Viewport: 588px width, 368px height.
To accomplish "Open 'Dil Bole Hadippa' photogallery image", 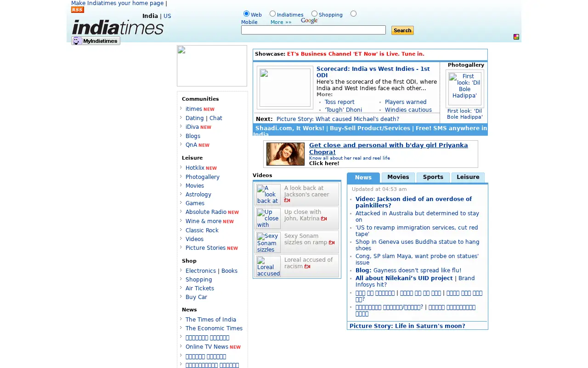I will 465,89.
